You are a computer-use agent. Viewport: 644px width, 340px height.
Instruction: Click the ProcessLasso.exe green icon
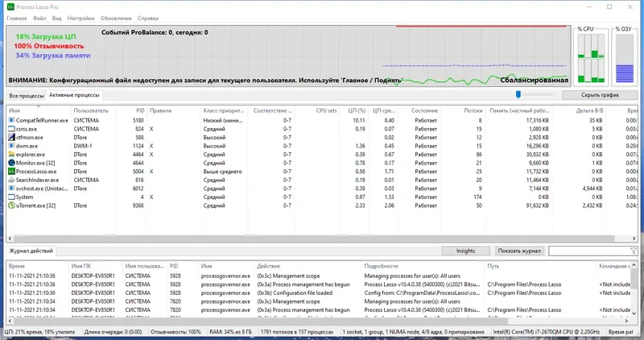pos(11,172)
